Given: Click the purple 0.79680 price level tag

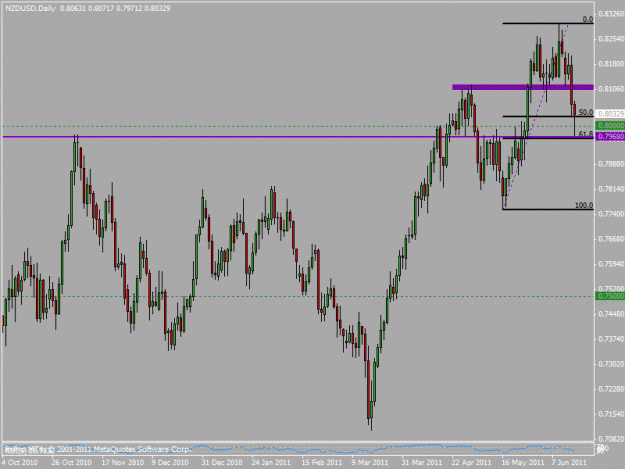Looking at the screenshot, I should coord(610,137).
